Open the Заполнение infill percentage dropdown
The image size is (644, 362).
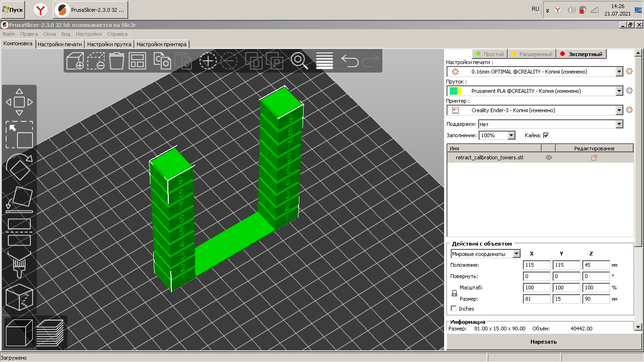(x=512, y=135)
